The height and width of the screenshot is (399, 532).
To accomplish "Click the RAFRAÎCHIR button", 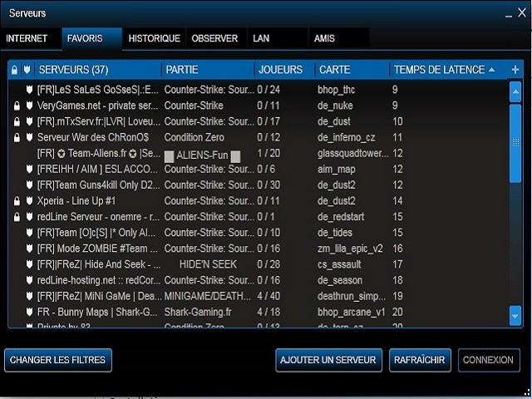I will (420, 360).
